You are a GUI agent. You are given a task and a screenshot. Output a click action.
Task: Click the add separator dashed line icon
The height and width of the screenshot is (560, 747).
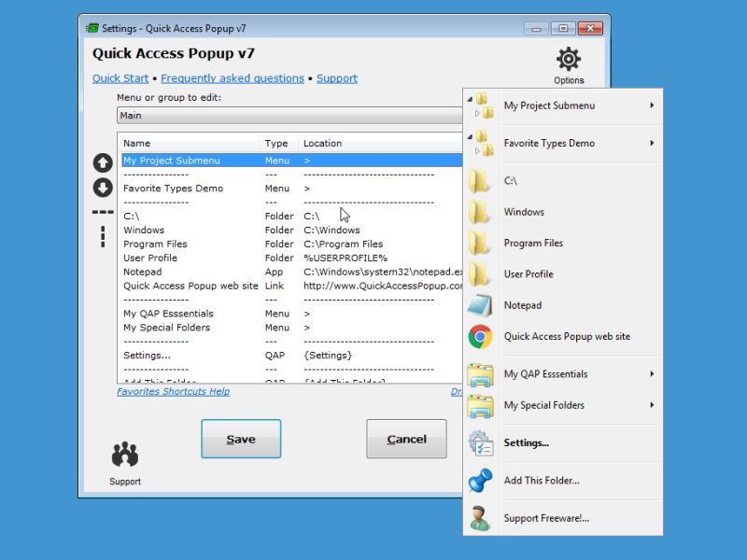(x=103, y=212)
